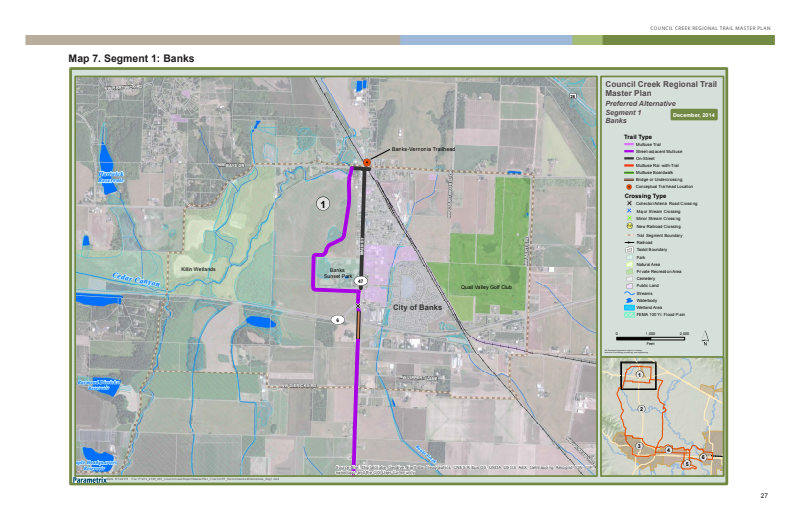Click the Highway 6 route shield

[338, 320]
